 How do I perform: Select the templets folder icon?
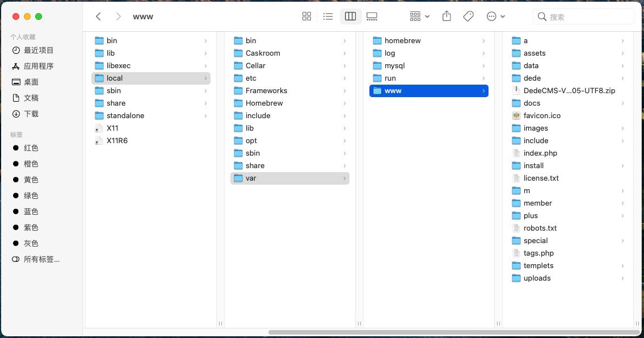pos(516,266)
